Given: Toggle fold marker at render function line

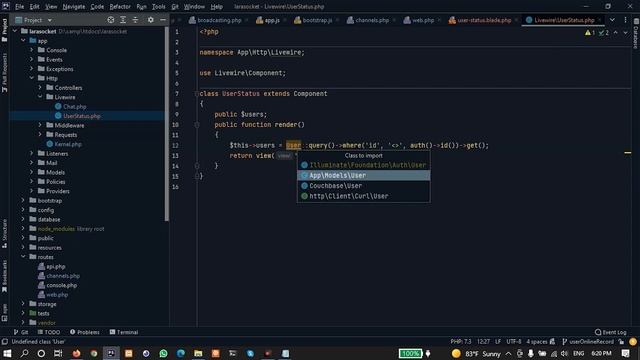Looking at the screenshot, I should coord(197,125).
